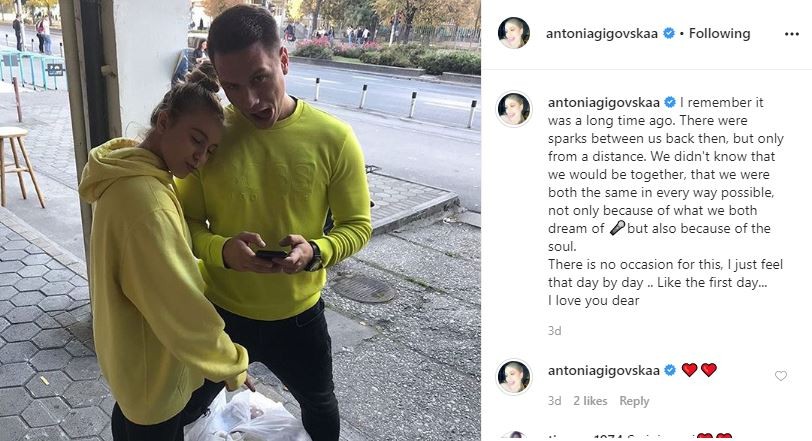Click the verified badge in hearts comment
812x441 pixels.
670,370
